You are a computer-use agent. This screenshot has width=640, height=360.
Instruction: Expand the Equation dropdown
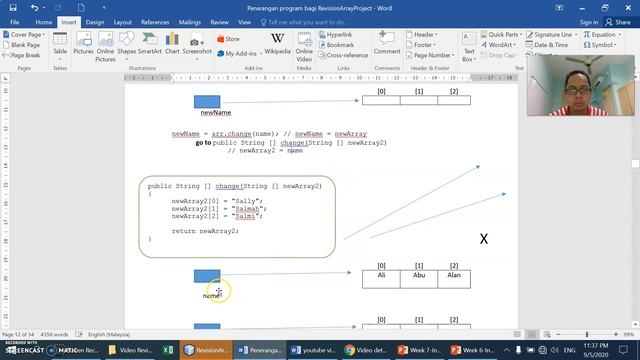[x=620, y=35]
